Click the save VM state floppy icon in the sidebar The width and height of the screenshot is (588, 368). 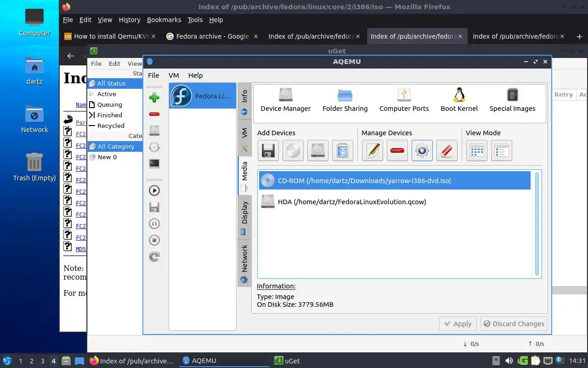pos(154,207)
